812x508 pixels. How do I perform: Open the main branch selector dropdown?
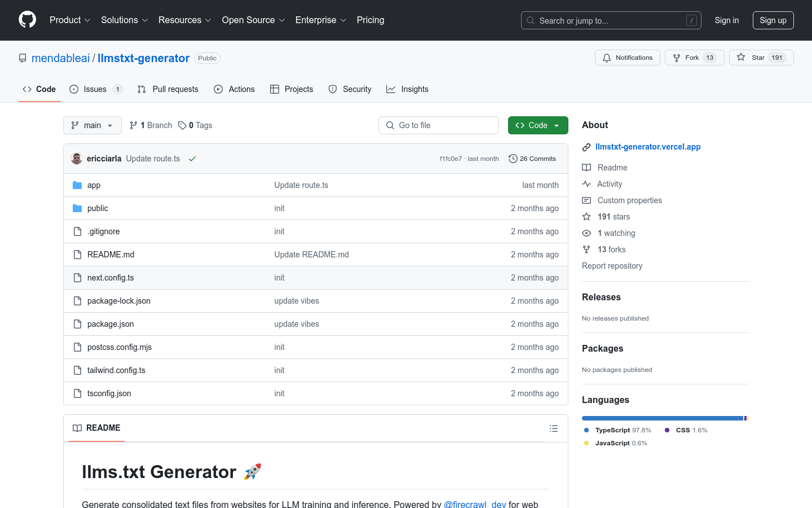(x=92, y=125)
